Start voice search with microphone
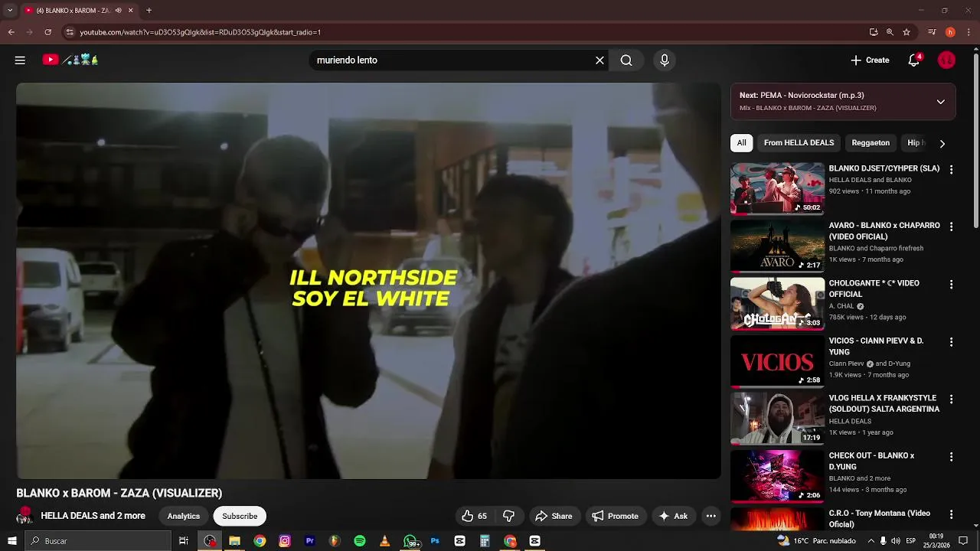Screen dimensions: 980x551 (x=665, y=60)
